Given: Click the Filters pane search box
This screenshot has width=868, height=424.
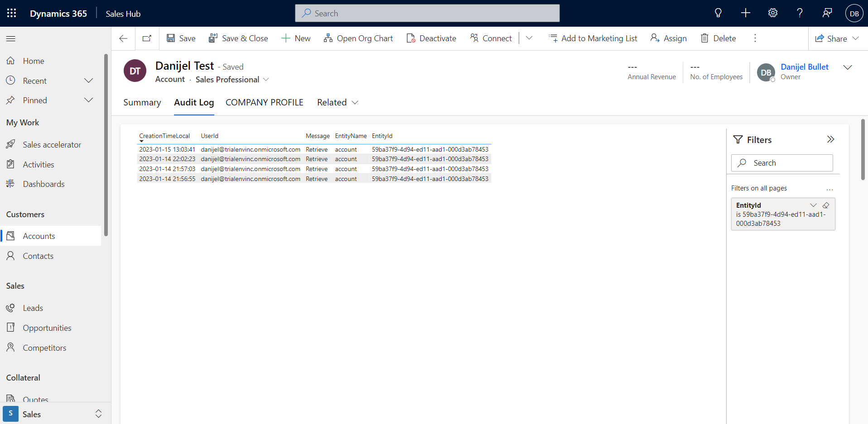Looking at the screenshot, I should [782, 163].
